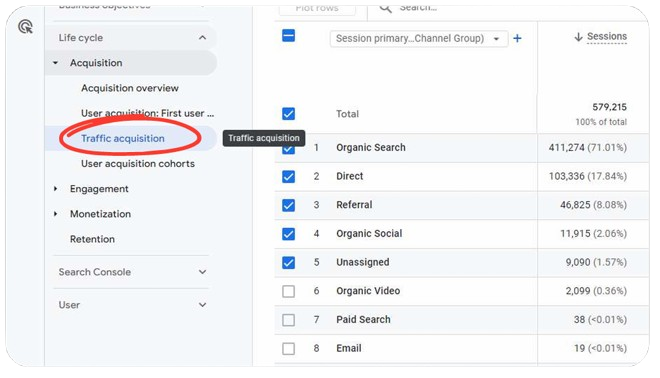Toggle the select-all minus checkbox in header
660x378 pixels.
(x=288, y=36)
